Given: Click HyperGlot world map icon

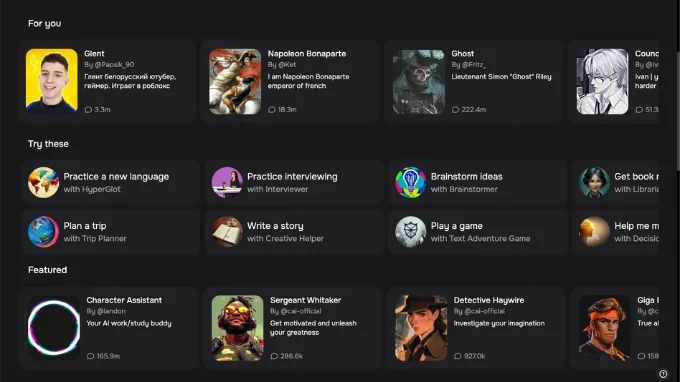Looking at the screenshot, I should [43, 183].
